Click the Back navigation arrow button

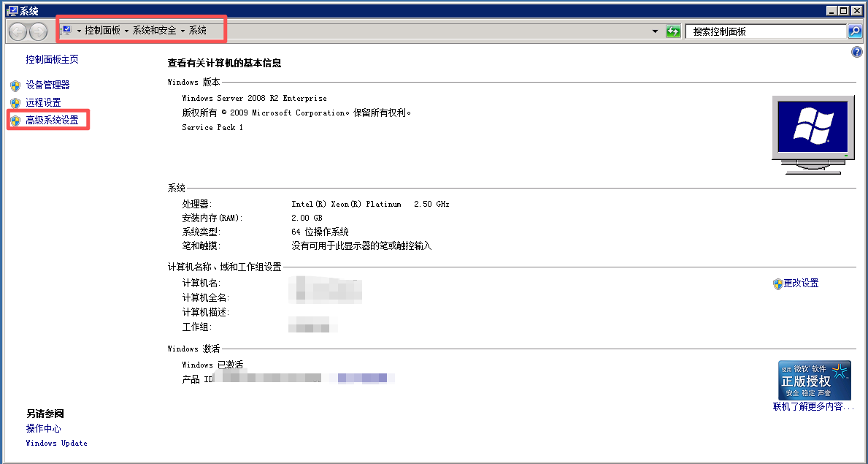coord(18,32)
